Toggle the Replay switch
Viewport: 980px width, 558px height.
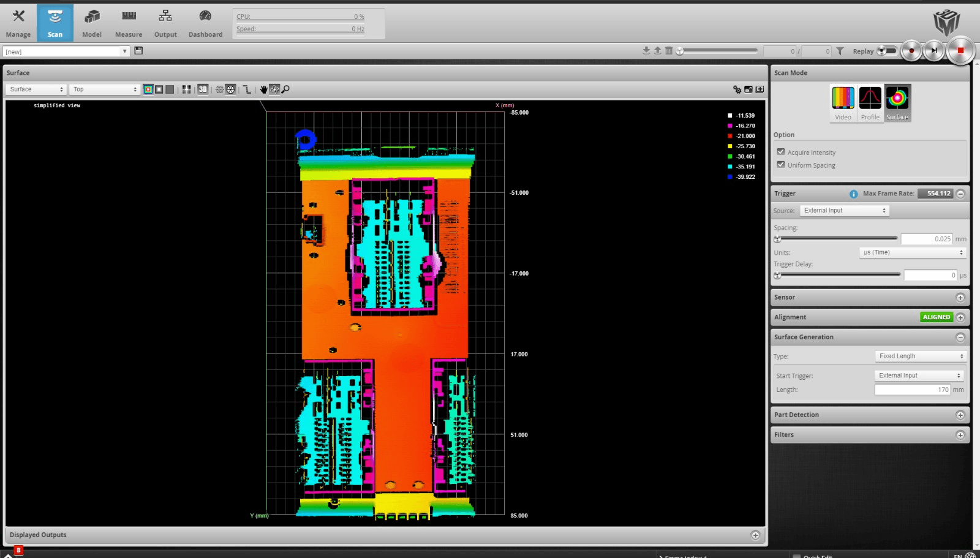click(x=886, y=51)
